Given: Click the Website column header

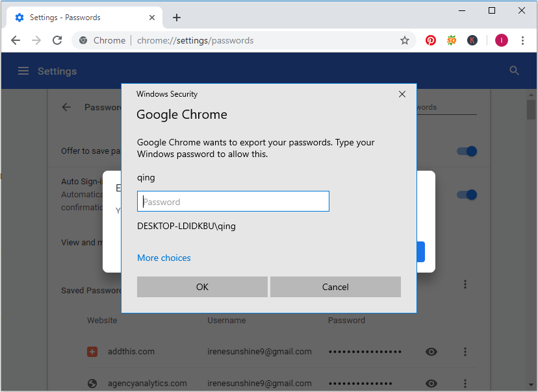Looking at the screenshot, I should coord(102,321).
